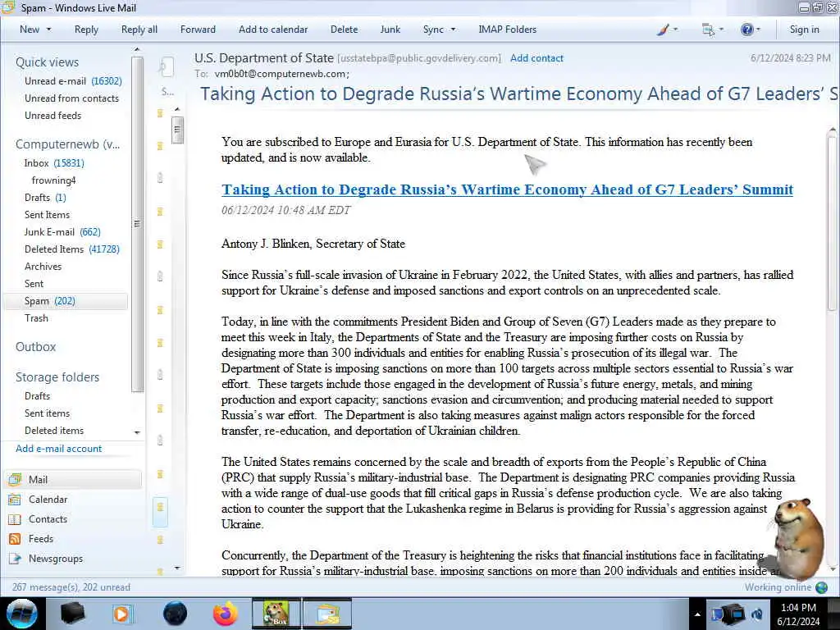840x630 pixels.
Task: Show hidden system tray icons
Action: pos(697,614)
